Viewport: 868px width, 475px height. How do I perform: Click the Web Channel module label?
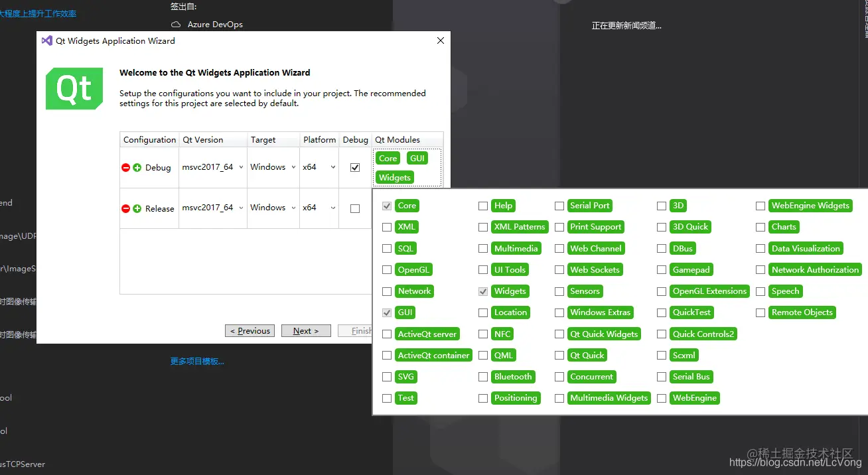coord(596,249)
